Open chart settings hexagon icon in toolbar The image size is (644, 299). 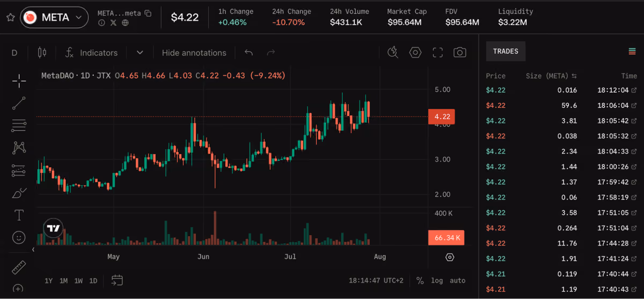(415, 52)
